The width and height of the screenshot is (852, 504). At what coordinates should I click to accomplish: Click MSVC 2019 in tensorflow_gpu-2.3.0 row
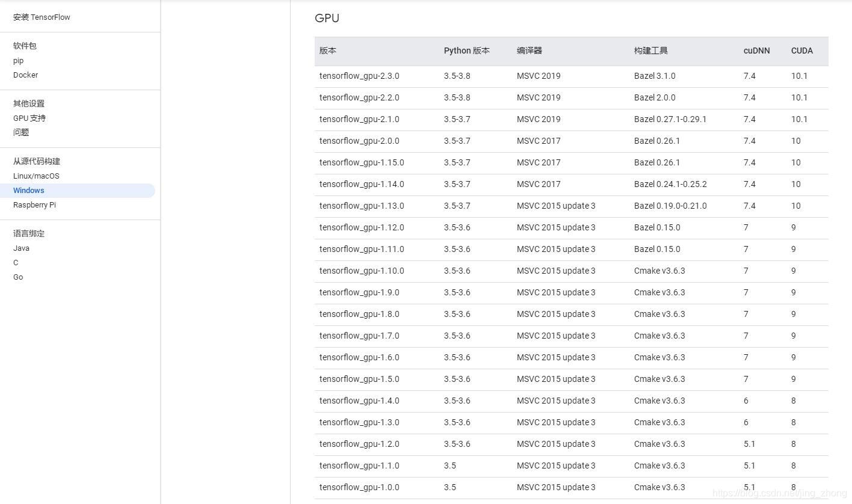click(x=539, y=76)
